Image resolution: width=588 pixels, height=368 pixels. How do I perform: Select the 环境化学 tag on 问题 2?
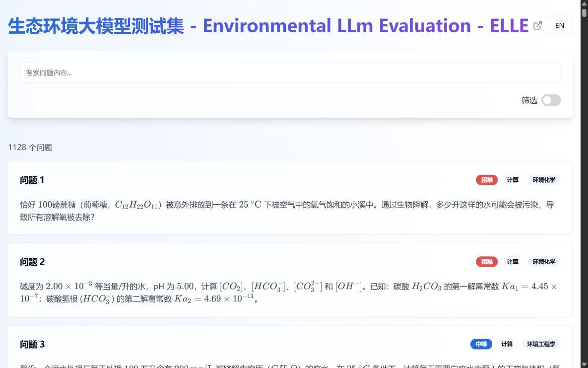pyautogui.click(x=544, y=262)
